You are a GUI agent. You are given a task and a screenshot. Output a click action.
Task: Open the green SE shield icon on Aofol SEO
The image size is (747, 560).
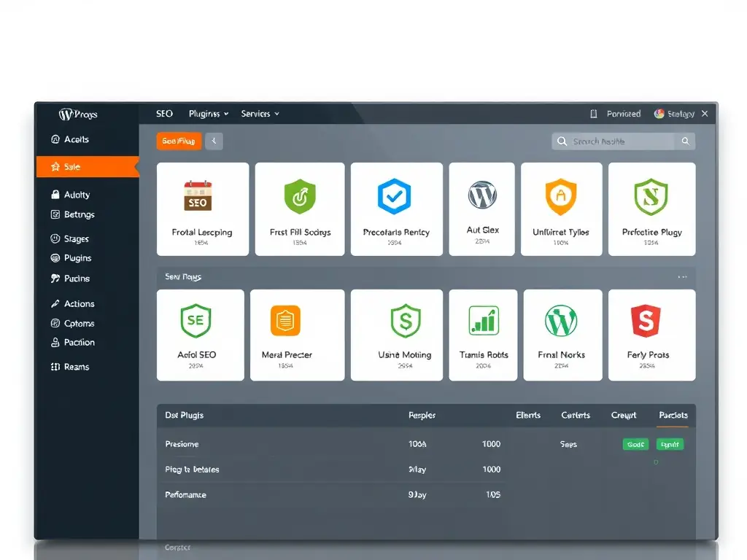(x=195, y=319)
